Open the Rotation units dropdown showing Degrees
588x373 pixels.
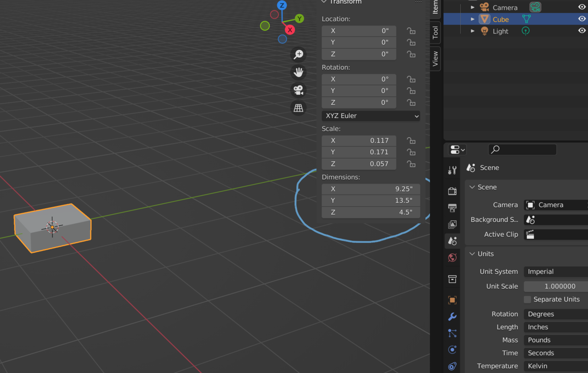click(556, 314)
